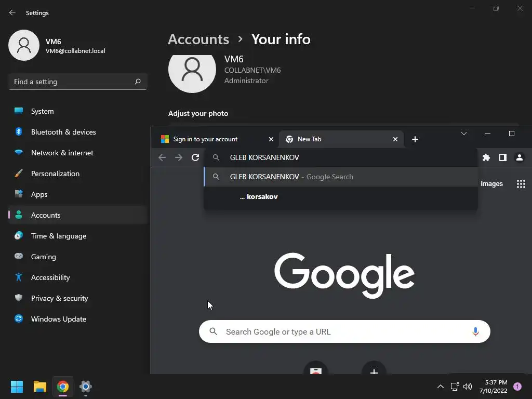The width and height of the screenshot is (532, 399).
Task: Start voice search with microphone icon
Action: (476, 331)
